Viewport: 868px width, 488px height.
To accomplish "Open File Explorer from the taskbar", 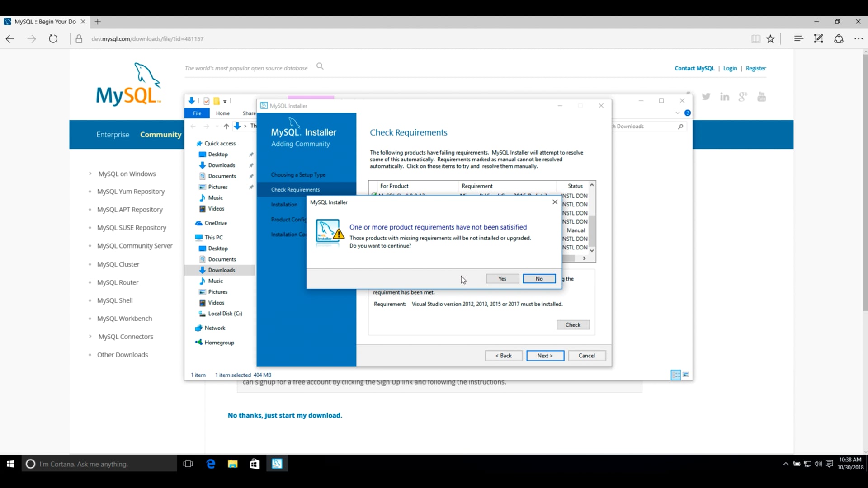I will pos(233,464).
